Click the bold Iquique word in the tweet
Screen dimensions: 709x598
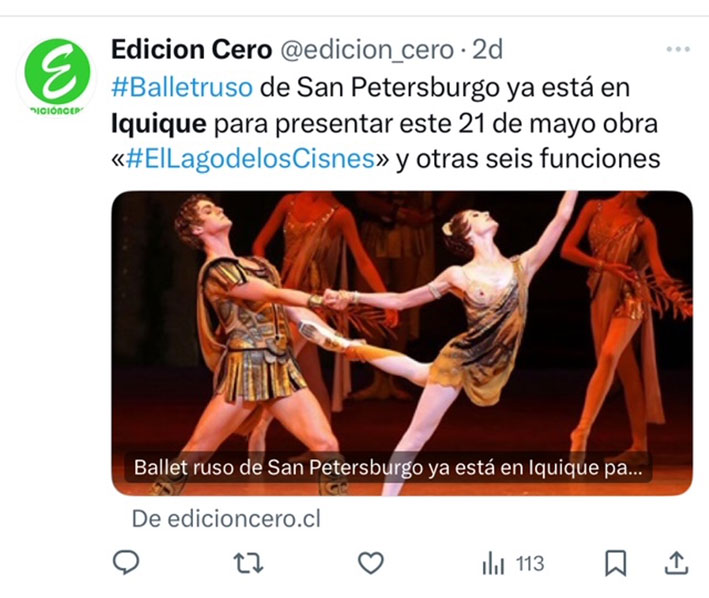pyautogui.click(x=159, y=123)
